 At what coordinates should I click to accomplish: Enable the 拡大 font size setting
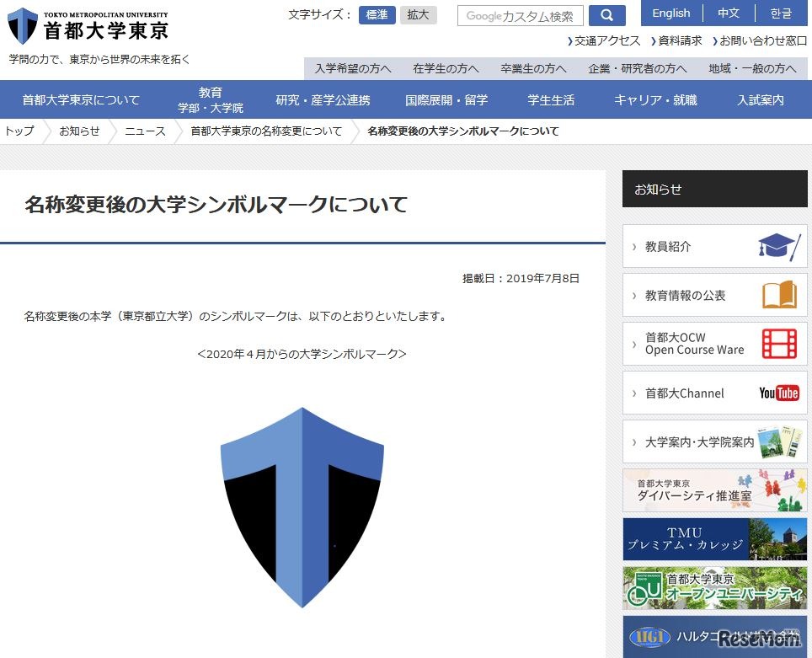[x=418, y=14]
